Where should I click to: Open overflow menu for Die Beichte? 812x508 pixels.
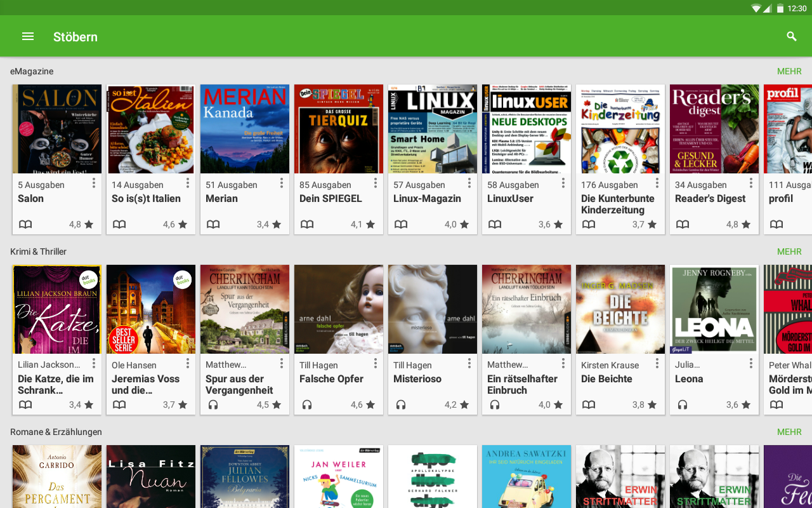coord(657,363)
